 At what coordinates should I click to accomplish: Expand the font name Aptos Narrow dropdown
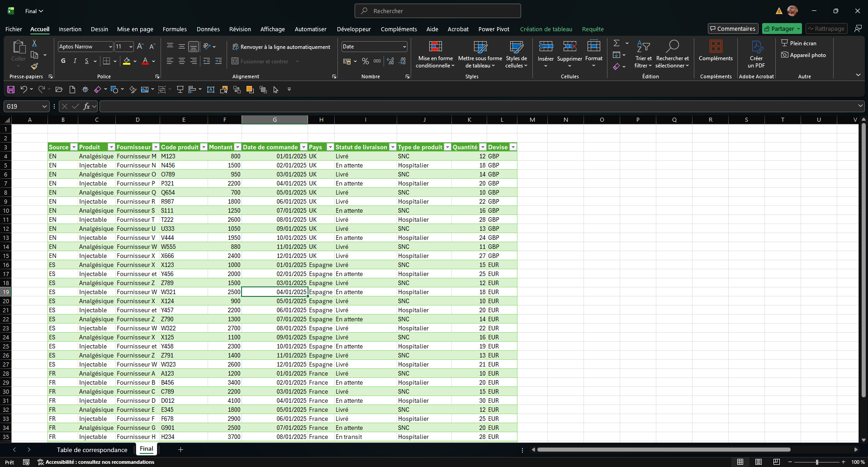(x=110, y=47)
